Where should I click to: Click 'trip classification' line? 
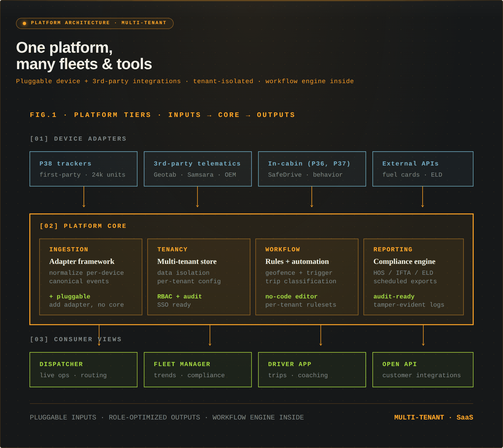pyautogui.click(x=301, y=281)
